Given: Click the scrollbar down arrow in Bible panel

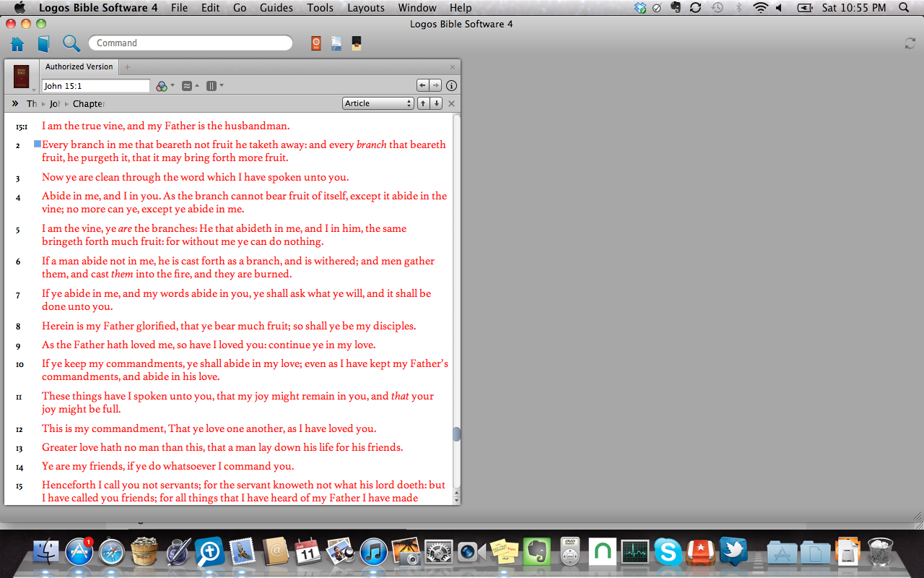Looking at the screenshot, I should coord(456,500).
